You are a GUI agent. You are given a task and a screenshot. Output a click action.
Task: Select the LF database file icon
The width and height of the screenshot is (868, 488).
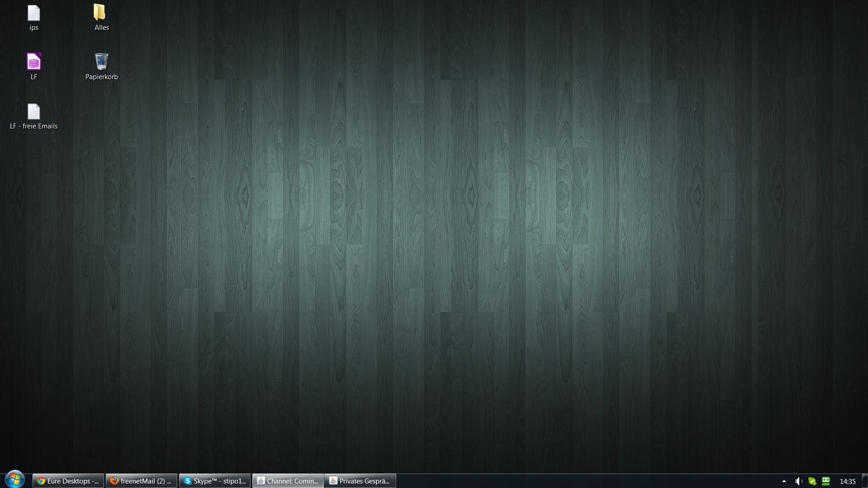tap(33, 62)
